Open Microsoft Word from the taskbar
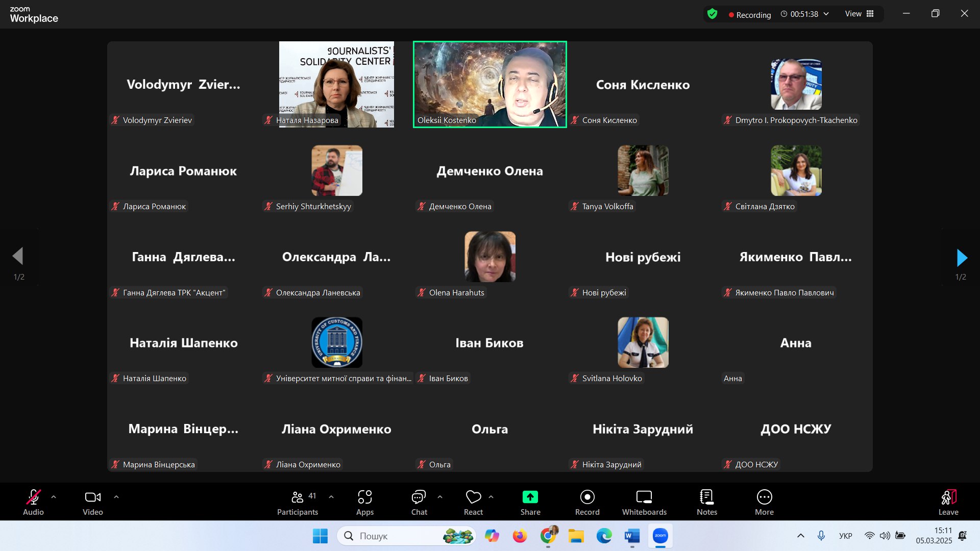The image size is (980, 551). click(632, 536)
